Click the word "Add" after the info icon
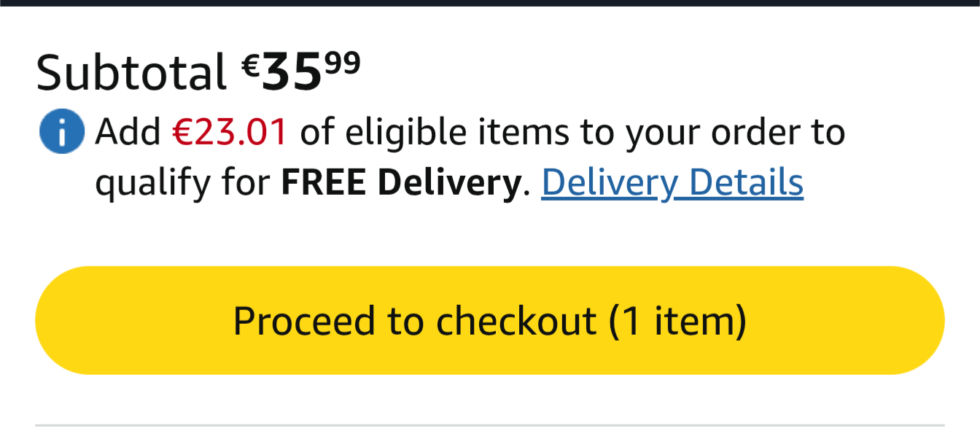980x434 pixels. click(128, 133)
